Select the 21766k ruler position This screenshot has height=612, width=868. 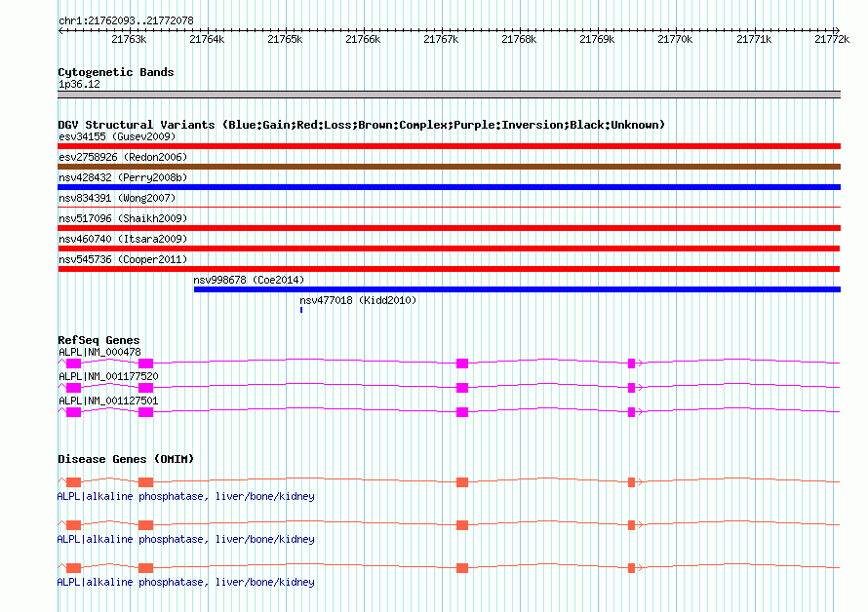363,39
